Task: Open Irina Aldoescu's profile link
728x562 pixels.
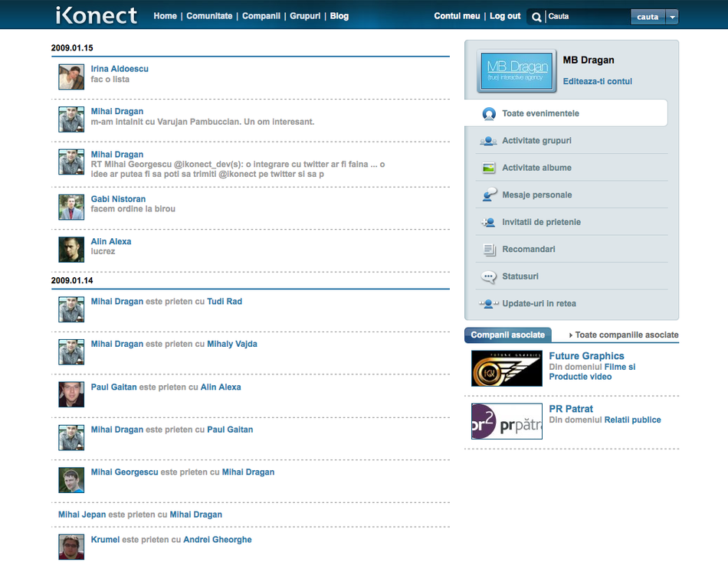Action: coord(120,69)
